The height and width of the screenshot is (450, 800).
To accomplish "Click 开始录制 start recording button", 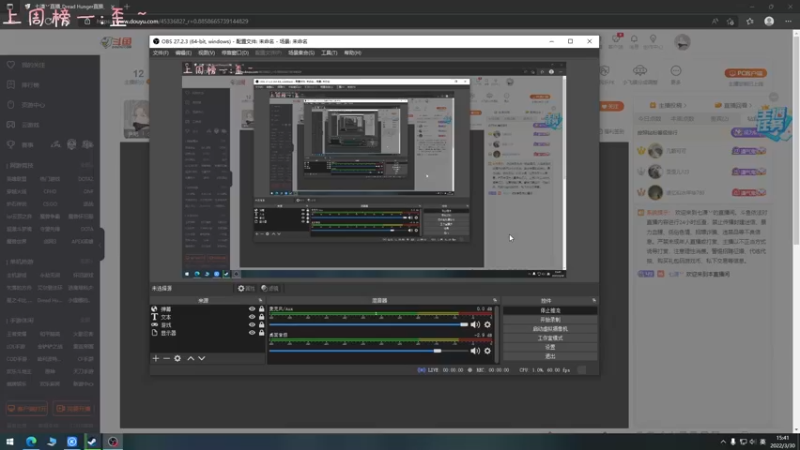I will pyautogui.click(x=550, y=319).
